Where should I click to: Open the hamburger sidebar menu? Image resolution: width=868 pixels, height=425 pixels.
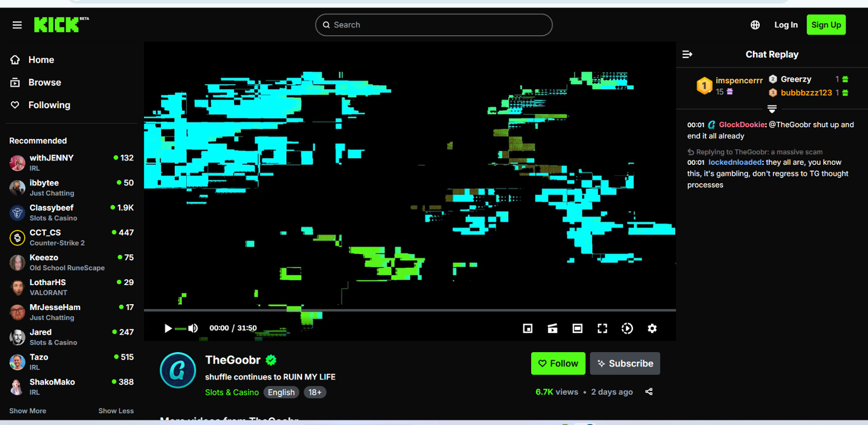[x=17, y=25]
